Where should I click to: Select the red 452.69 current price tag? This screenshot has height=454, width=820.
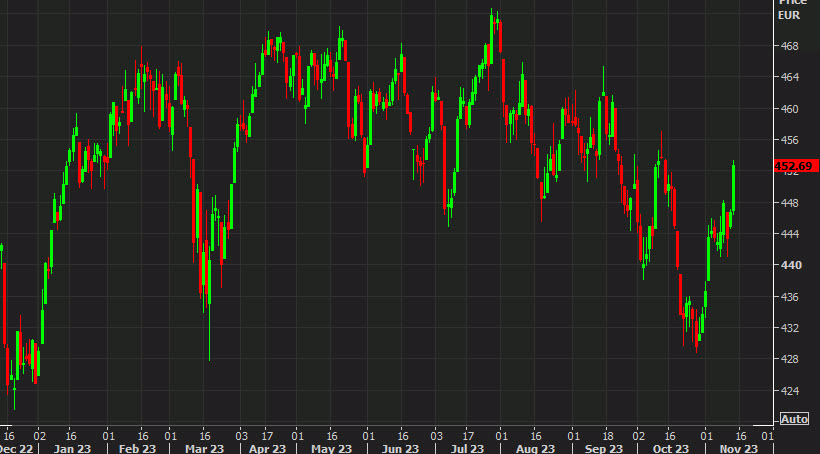(x=795, y=166)
